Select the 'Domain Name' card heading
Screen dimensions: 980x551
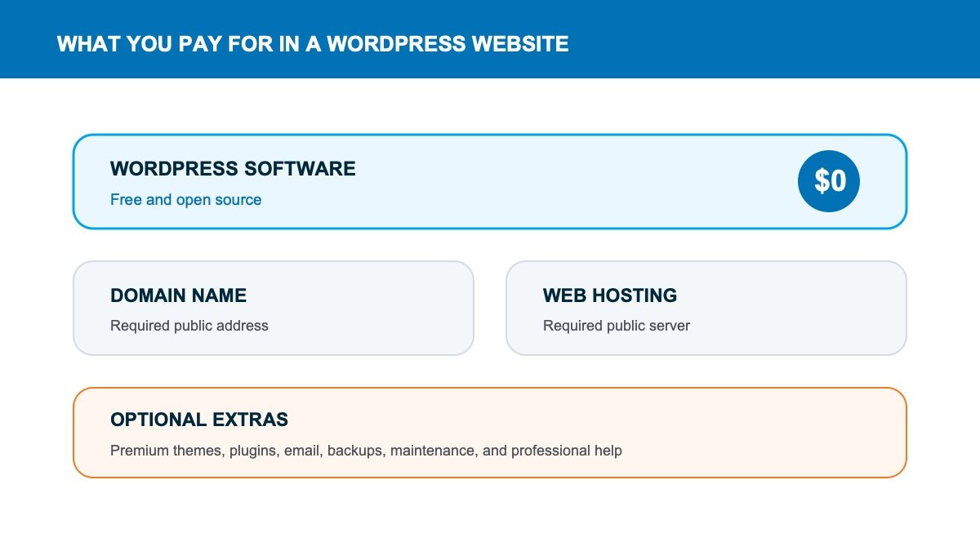(x=178, y=295)
